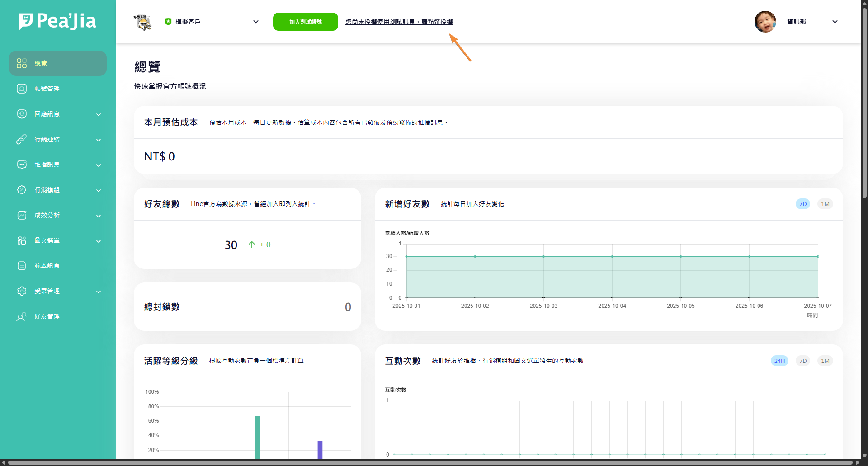Viewport: 868px width, 466px height.
Task: Click the test message authorization link
Action: point(399,22)
